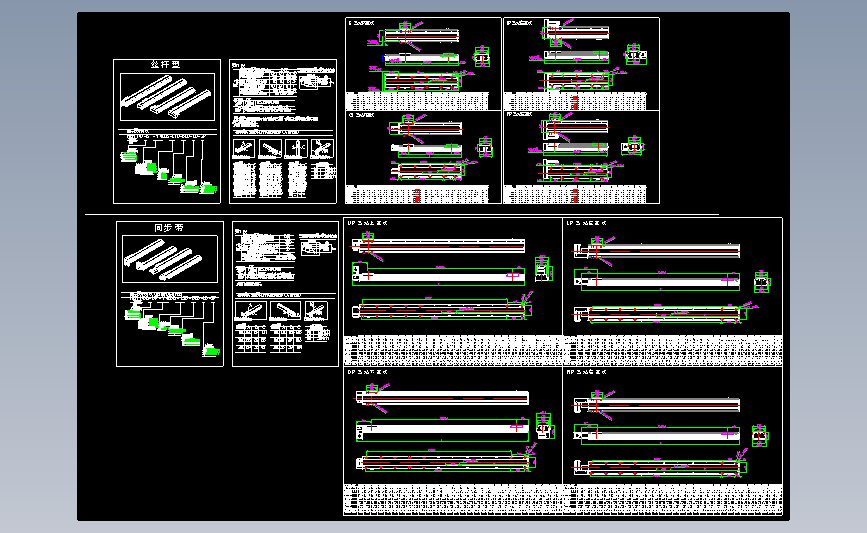Image resolution: width=867 pixels, height=533 pixels.
Task: Click the 丝杆型 title text
Action: [165, 65]
